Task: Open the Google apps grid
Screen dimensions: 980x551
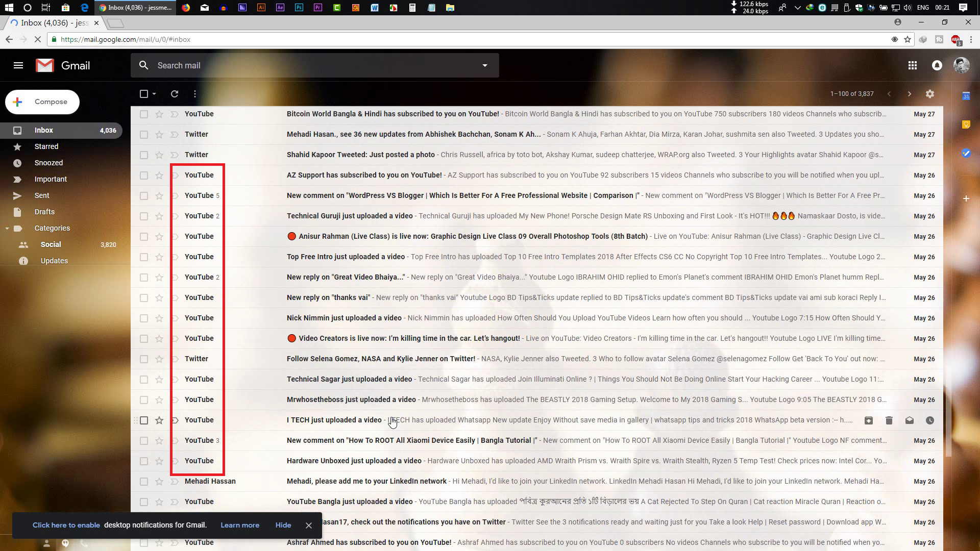Action: tap(913, 65)
